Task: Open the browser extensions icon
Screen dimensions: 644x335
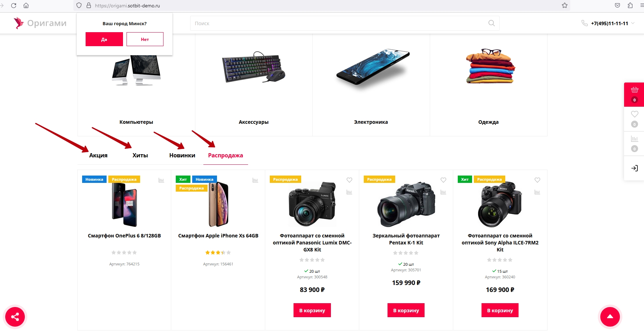Action: coord(630,6)
